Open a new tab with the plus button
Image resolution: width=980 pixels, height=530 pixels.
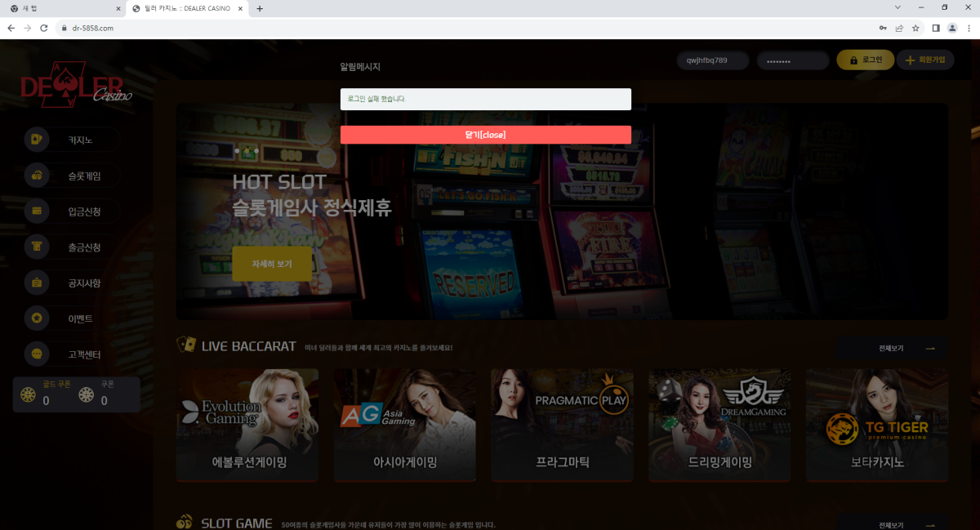pyautogui.click(x=260, y=8)
